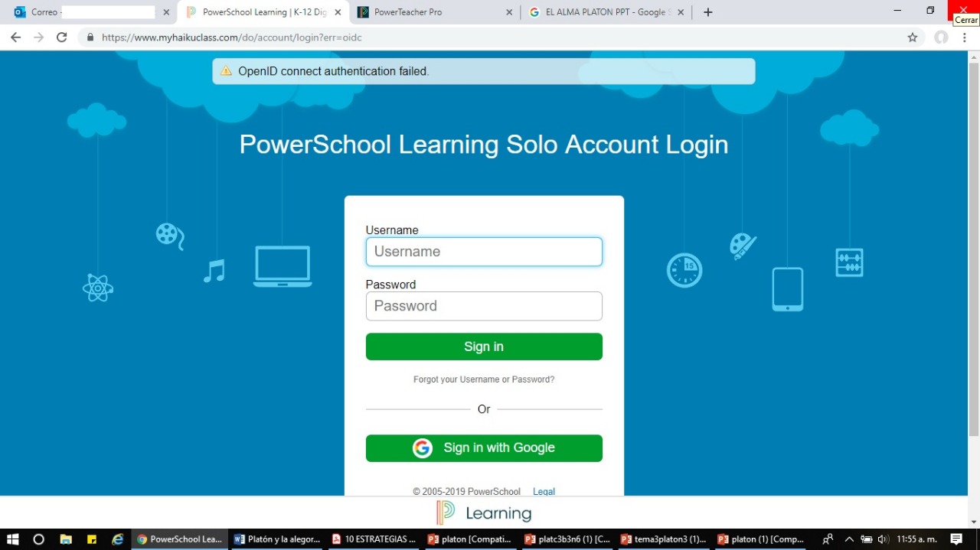The width and height of the screenshot is (980, 550).
Task: Switch to the PowerTeacher Pro tab
Action: pyautogui.click(x=434, y=12)
